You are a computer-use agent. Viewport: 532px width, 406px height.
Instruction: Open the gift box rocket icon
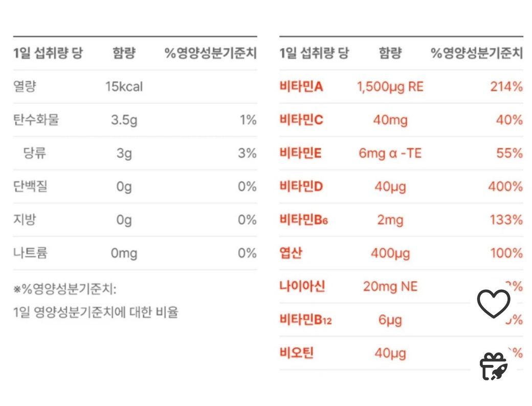pos(493,367)
